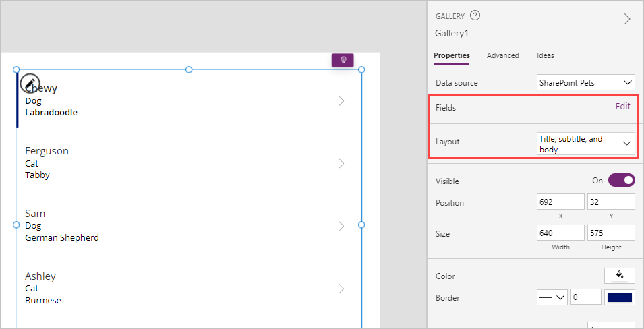Click the Size Width input field
The width and height of the screenshot is (644, 329).
point(560,233)
